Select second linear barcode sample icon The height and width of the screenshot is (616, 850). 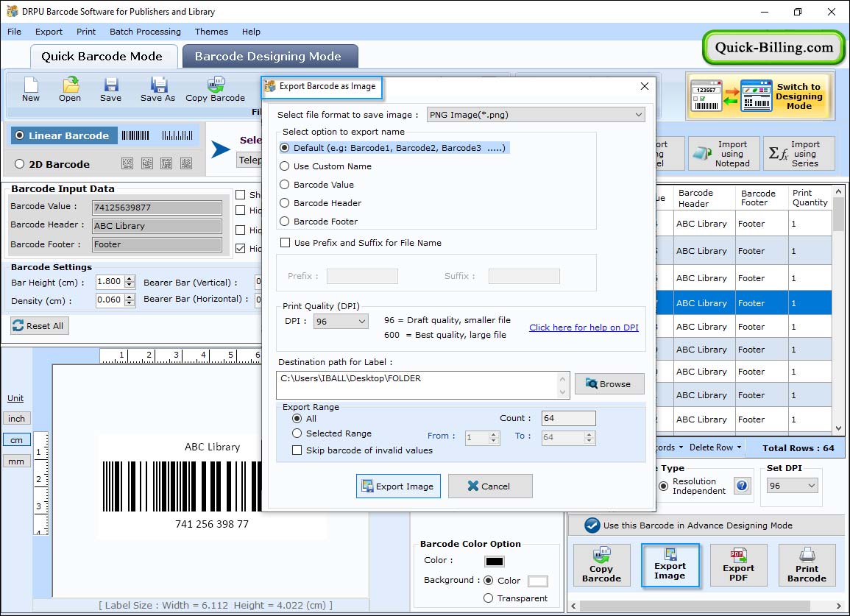point(177,135)
